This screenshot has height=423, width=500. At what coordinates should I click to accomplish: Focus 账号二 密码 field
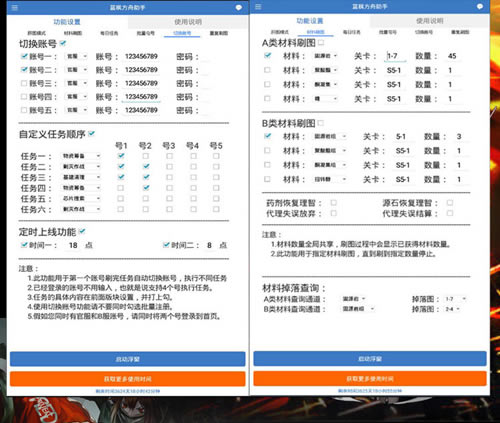(205, 70)
